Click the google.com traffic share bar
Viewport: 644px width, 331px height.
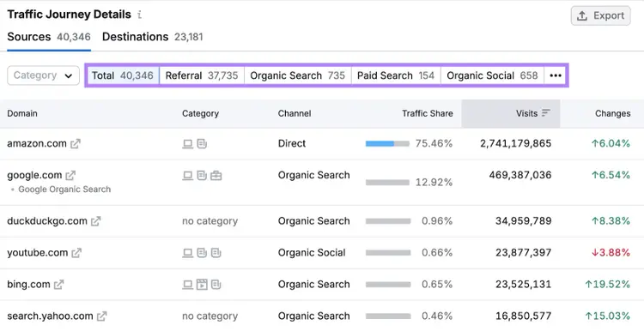tap(387, 182)
